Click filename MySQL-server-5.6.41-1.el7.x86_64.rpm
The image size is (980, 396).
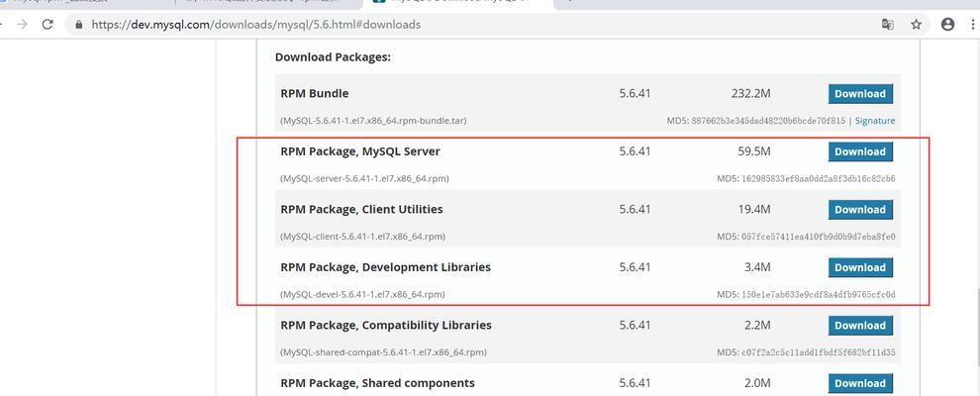point(364,178)
